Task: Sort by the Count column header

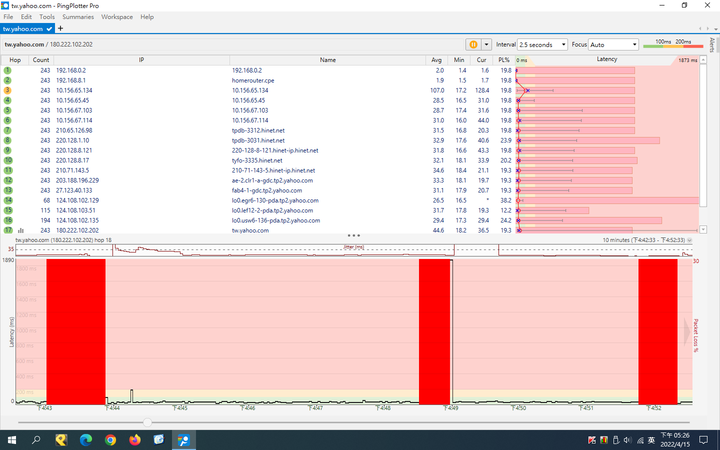Action: pos(41,60)
